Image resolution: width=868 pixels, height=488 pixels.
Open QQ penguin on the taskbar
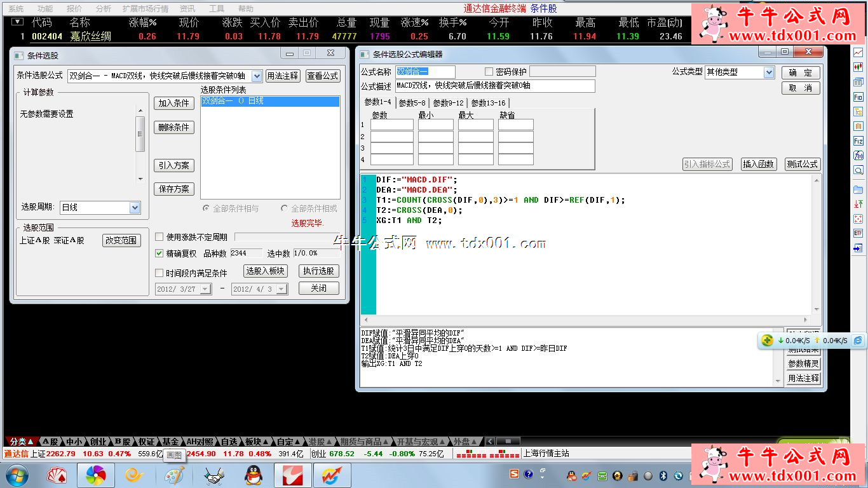[254, 475]
